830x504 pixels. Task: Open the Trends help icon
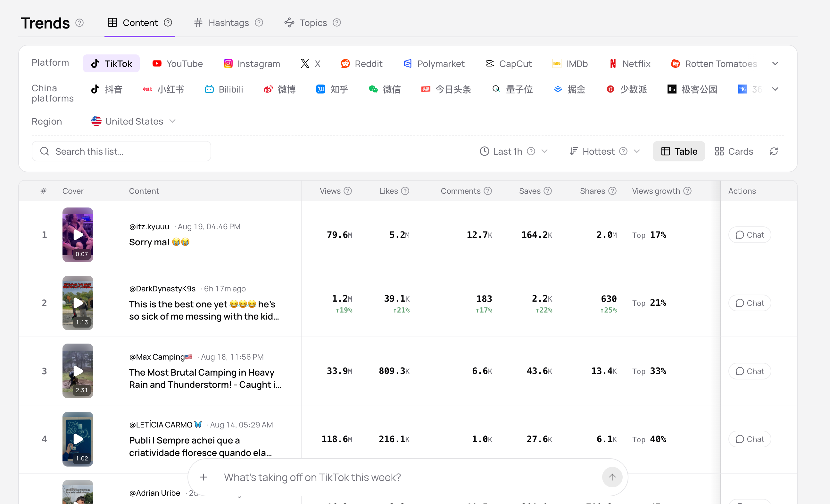[x=79, y=23]
